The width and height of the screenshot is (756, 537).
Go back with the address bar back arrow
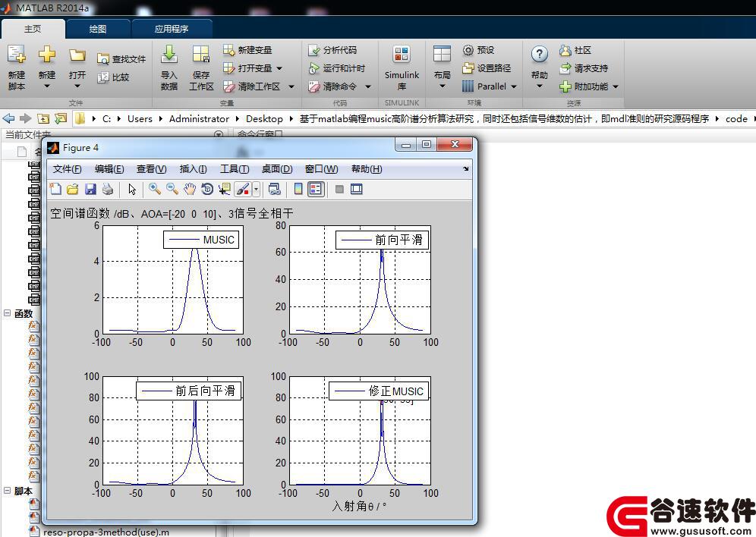[8, 118]
